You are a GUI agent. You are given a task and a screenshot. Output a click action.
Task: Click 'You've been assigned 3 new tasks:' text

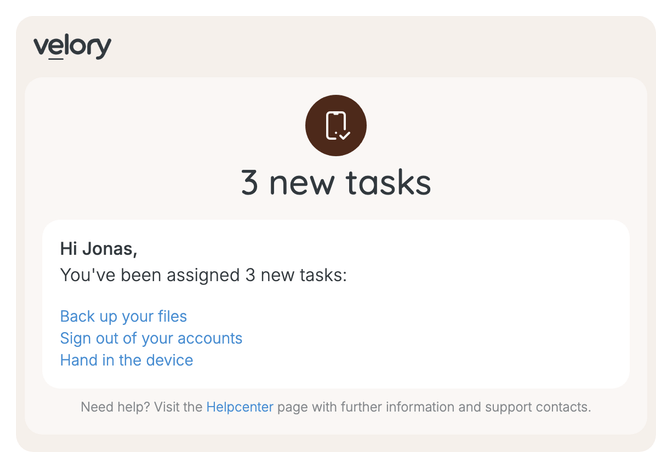[203, 275]
